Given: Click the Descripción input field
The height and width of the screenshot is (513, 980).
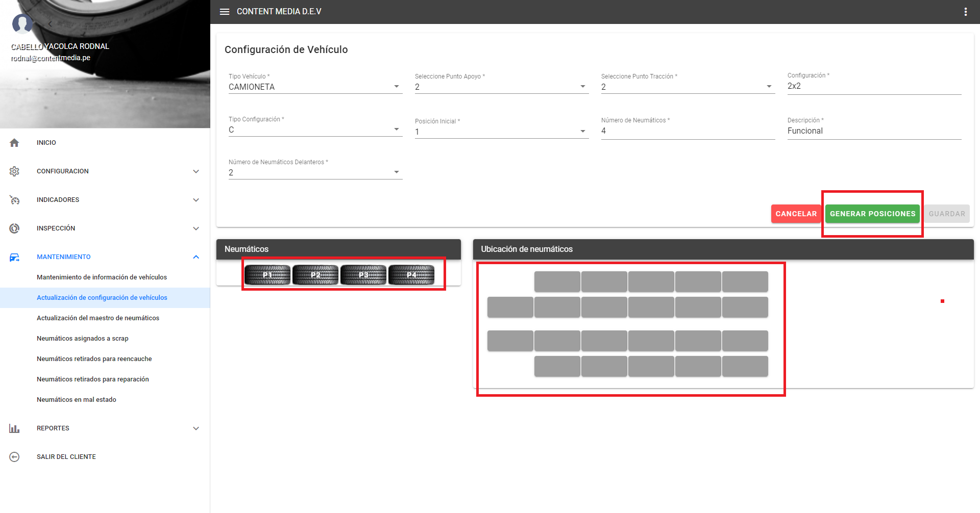Looking at the screenshot, I should pos(874,131).
